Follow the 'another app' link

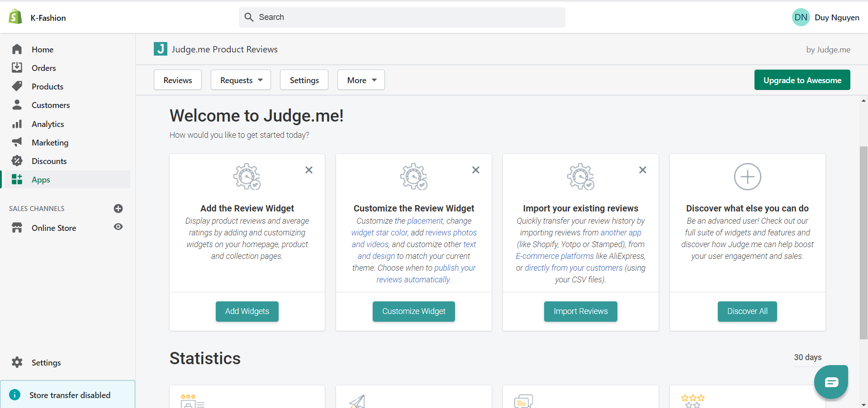pos(621,233)
